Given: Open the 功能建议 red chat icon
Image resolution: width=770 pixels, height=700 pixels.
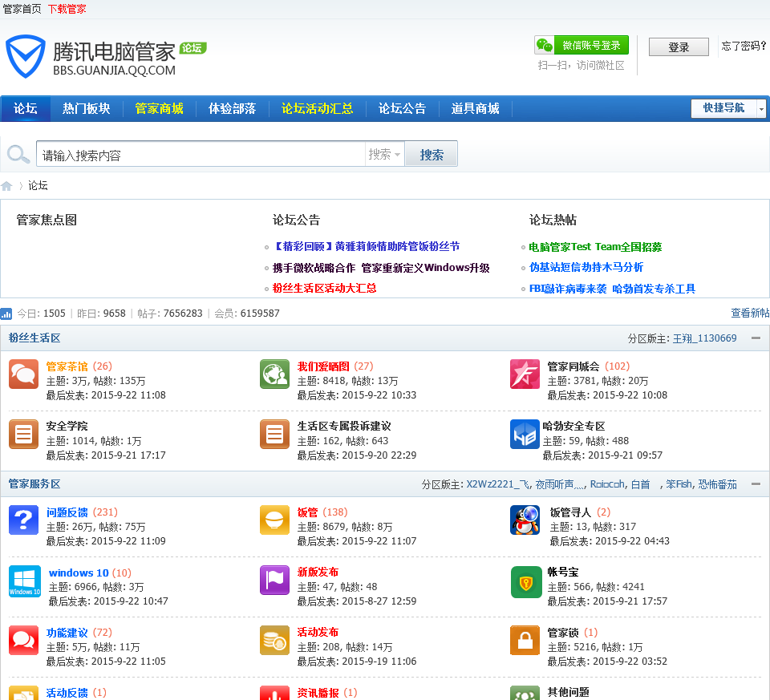Looking at the screenshot, I should point(23,640).
